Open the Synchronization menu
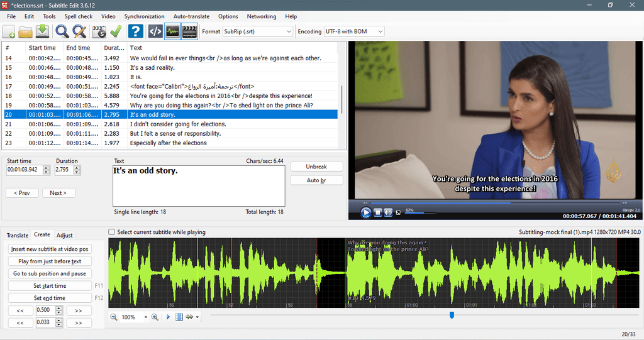 (x=144, y=16)
